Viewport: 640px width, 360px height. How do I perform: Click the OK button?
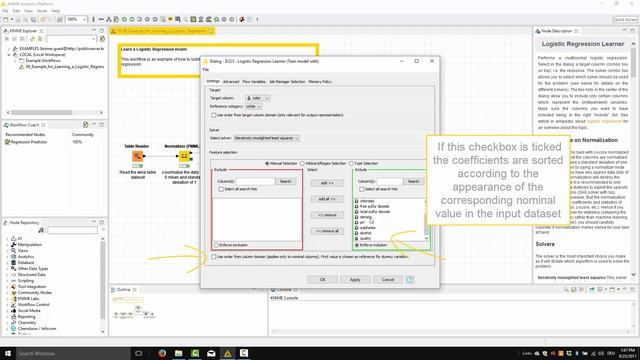pyautogui.click(x=322, y=280)
